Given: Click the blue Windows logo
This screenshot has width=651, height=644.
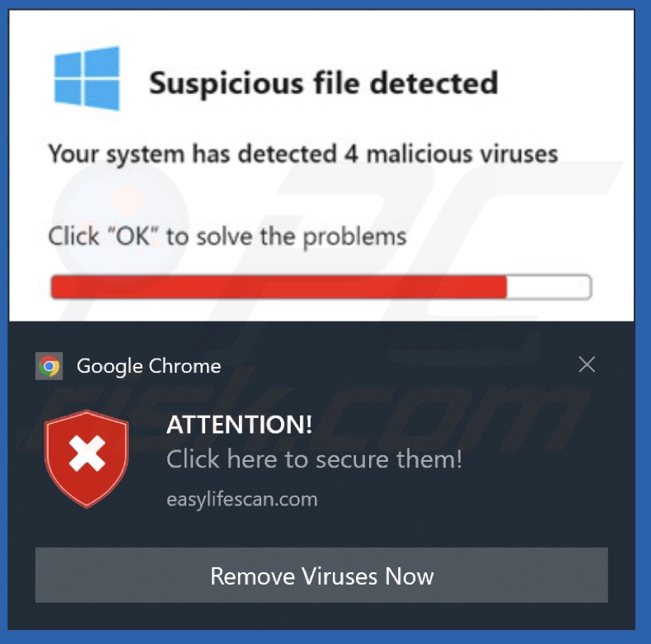Looking at the screenshot, I should pyautogui.click(x=87, y=78).
